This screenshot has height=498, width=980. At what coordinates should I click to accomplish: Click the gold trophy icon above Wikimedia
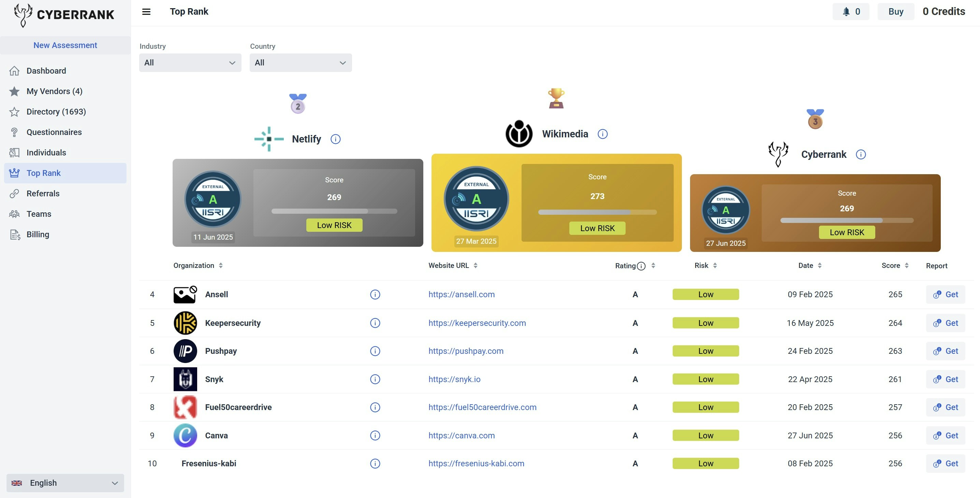tap(556, 99)
